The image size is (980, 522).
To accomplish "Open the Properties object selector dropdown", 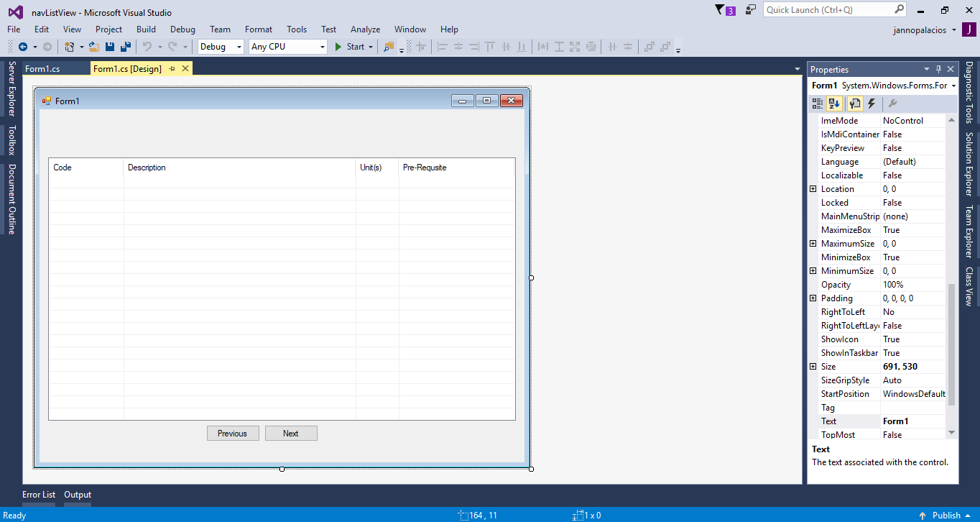I will pos(953,86).
